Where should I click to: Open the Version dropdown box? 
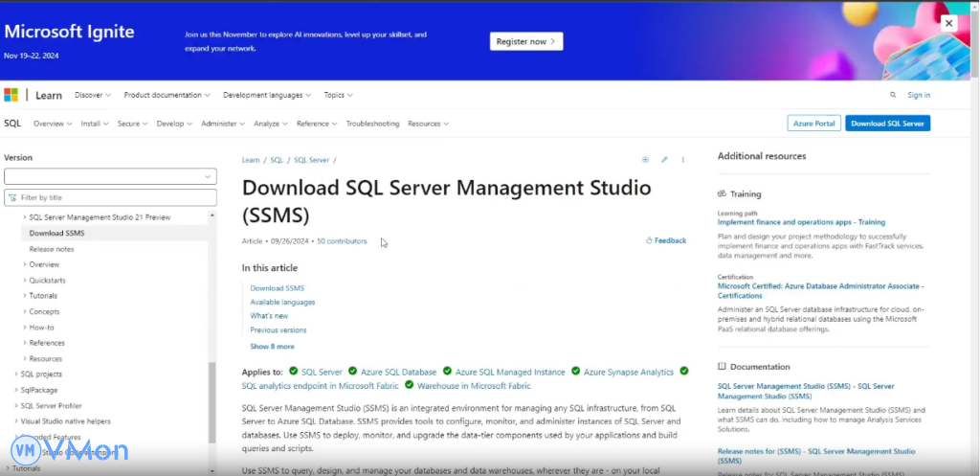(x=110, y=176)
